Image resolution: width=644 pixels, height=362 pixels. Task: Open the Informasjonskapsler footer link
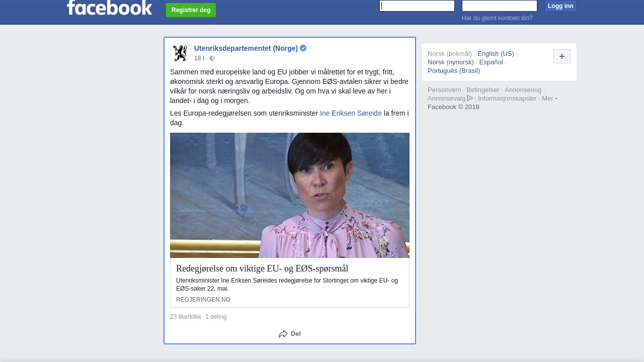pyautogui.click(x=507, y=99)
